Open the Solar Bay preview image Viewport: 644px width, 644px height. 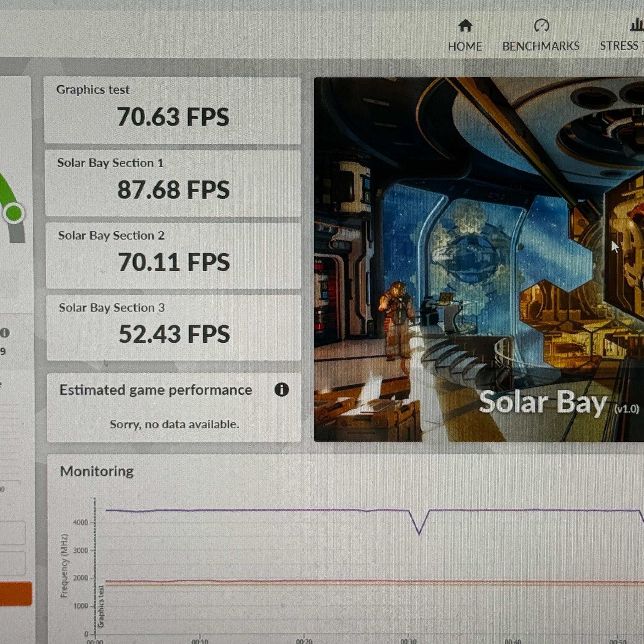pyautogui.click(x=479, y=259)
